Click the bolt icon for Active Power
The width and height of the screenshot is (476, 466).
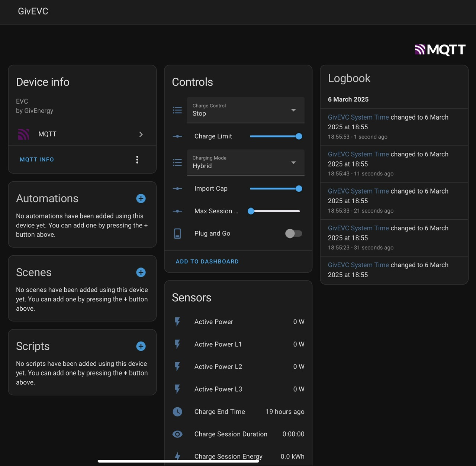177,322
